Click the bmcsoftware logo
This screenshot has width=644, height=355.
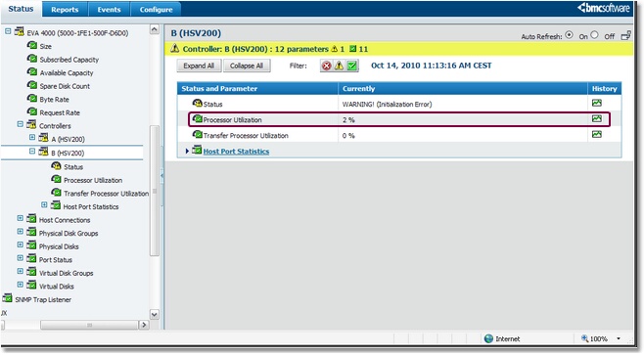[603, 8]
